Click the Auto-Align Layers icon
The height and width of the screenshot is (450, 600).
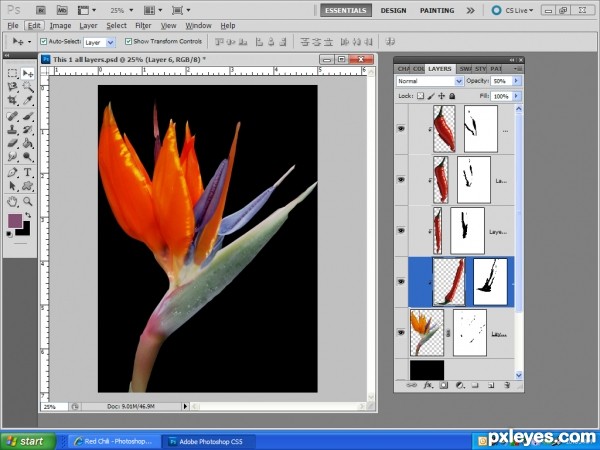pyautogui.click(x=390, y=41)
